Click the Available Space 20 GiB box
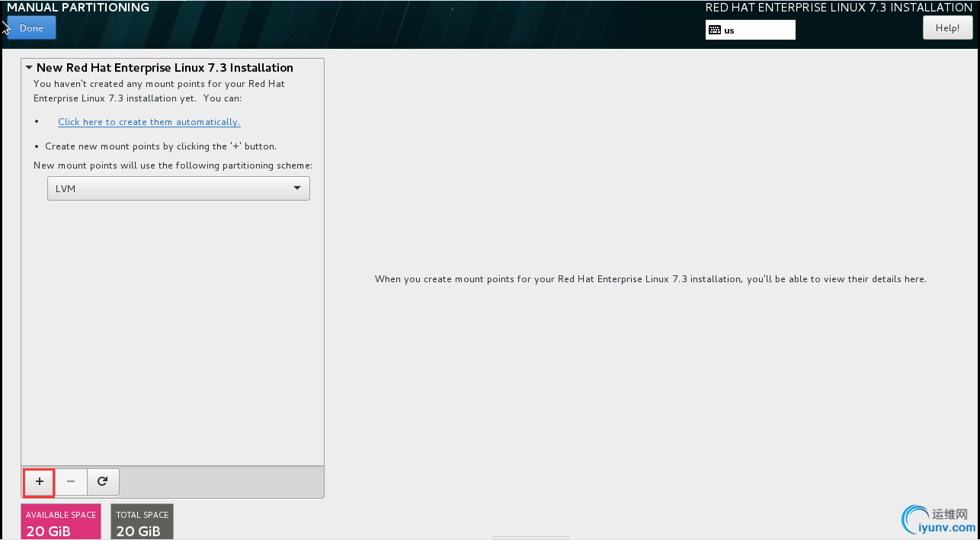 pos(61,522)
